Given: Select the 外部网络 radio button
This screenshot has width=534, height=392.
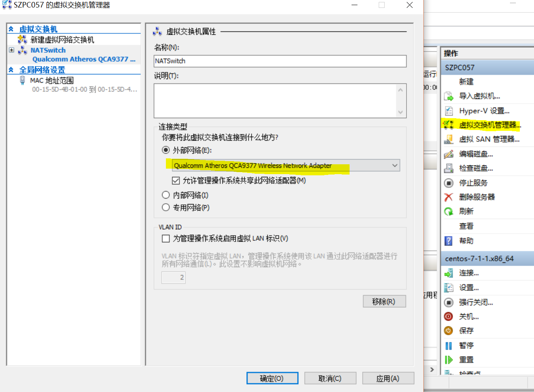Looking at the screenshot, I should point(166,150).
